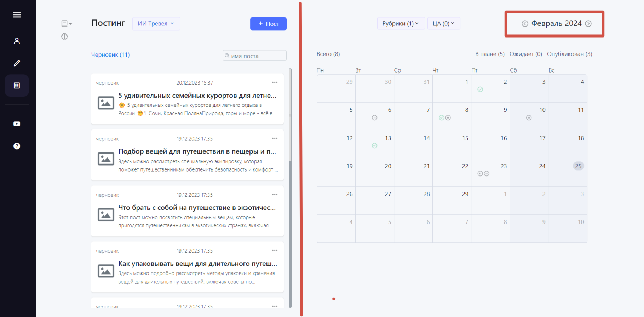Open the YouTube video sidebar icon
644x317 pixels.
[17, 124]
